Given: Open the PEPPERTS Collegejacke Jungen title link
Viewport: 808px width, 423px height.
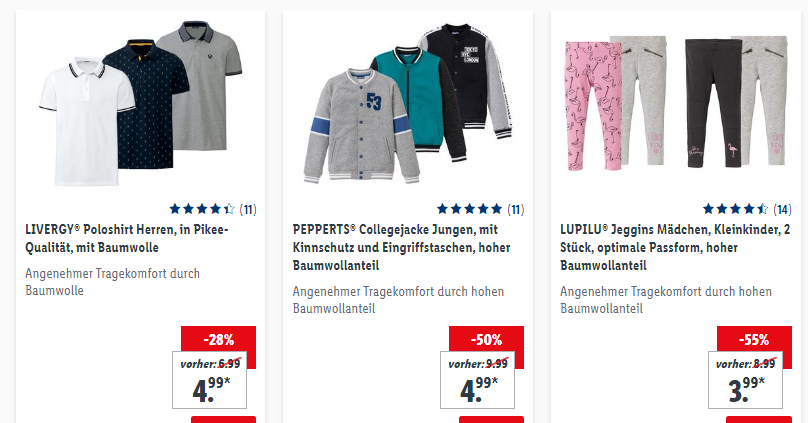Looking at the screenshot, I should pos(401,247).
